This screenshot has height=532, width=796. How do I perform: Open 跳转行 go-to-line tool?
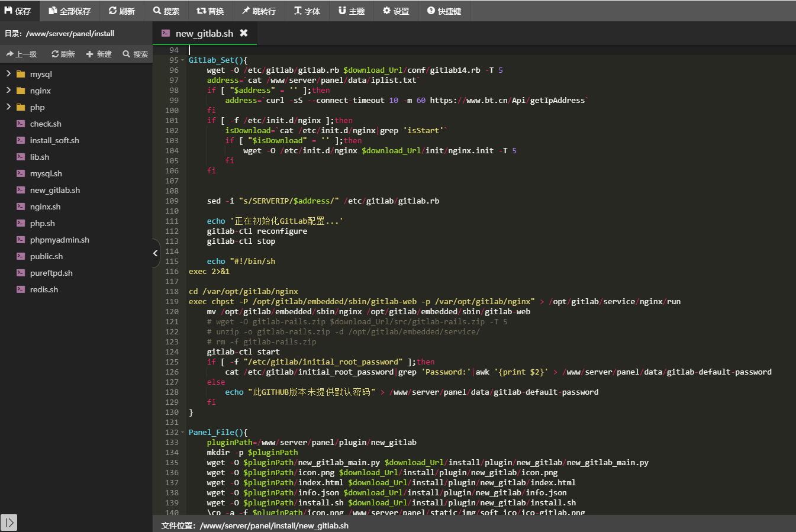click(x=259, y=11)
